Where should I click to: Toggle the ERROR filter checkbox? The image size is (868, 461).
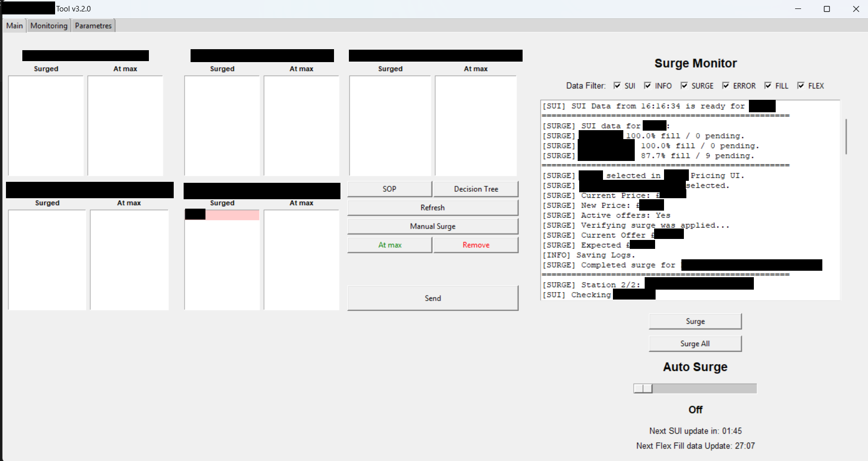click(x=726, y=85)
